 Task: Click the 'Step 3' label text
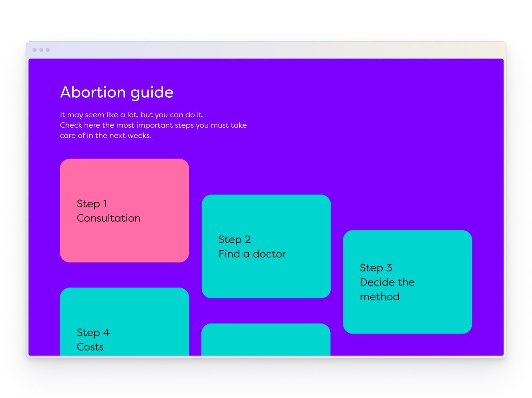pos(375,268)
